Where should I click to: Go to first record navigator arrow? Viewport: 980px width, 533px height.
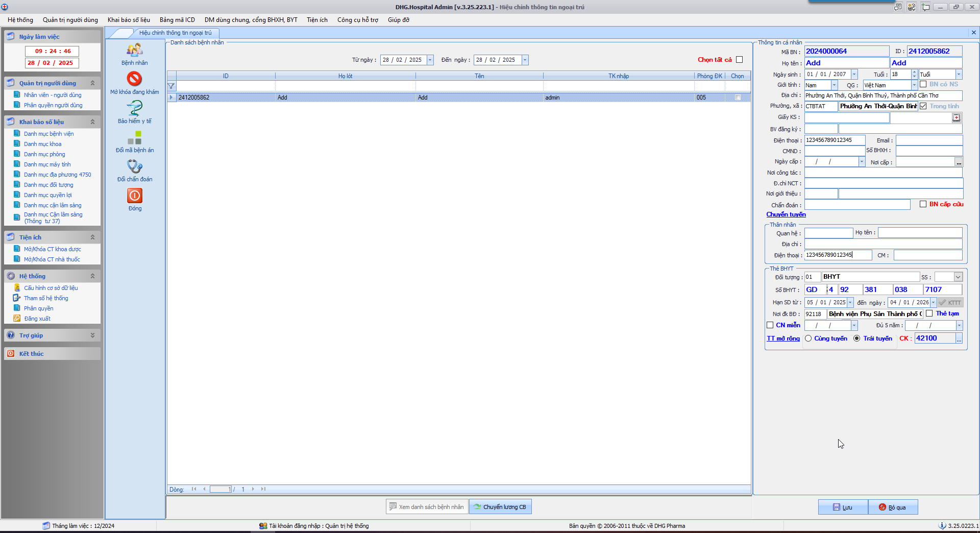pos(194,489)
